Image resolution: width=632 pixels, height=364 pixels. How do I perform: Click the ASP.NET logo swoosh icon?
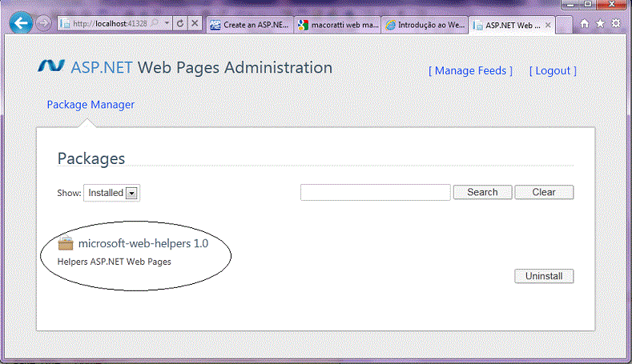pyautogui.click(x=51, y=66)
